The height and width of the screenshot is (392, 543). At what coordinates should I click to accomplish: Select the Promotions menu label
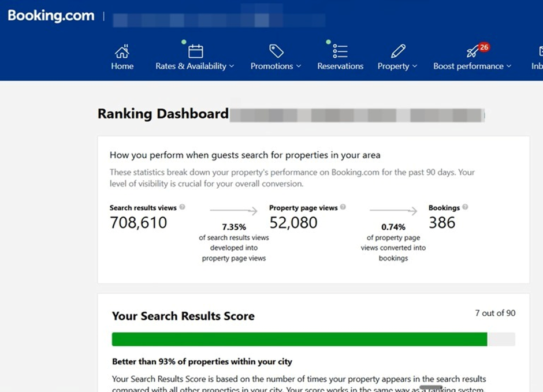point(272,66)
